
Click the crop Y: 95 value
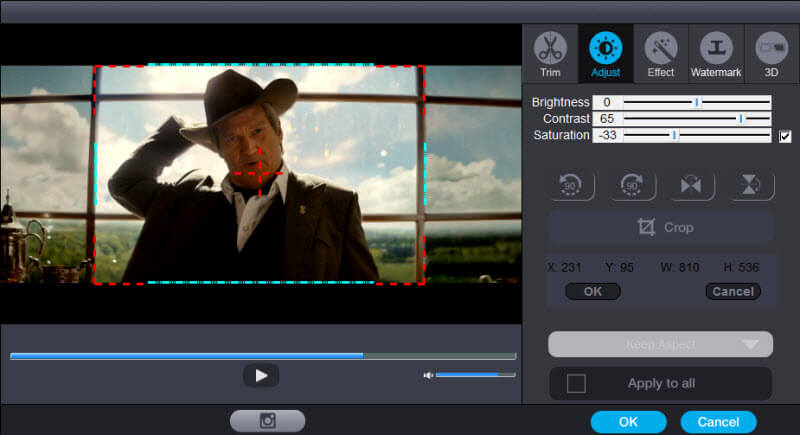[619, 267]
